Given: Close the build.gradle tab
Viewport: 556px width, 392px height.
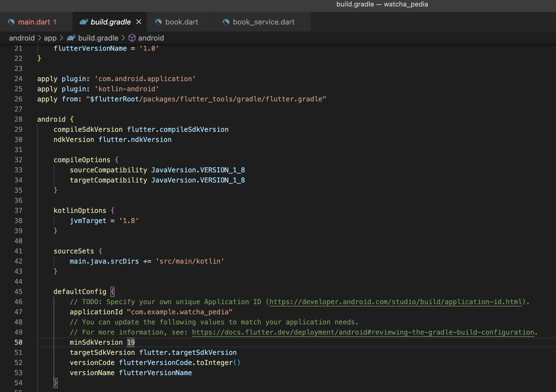Looking at the screenshot, I should [x=139, y=22].
